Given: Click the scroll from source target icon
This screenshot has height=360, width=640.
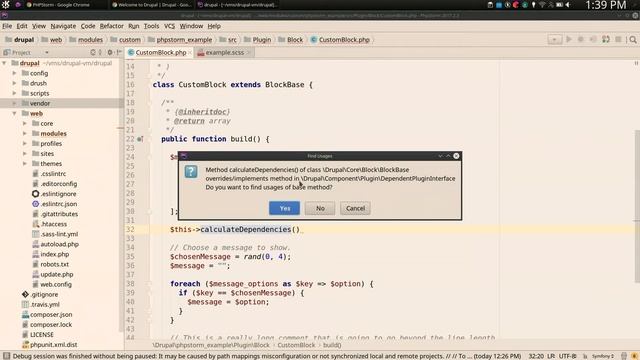Looking at the screenshot, I should coord(93,52).
